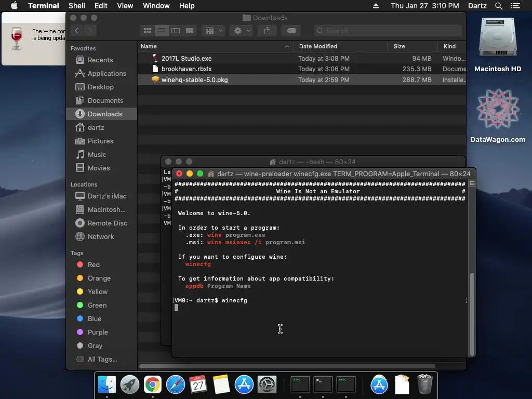
Task: Open System Preferences gear in Dock
Action: pyautogui.click(x=267, y=385)
